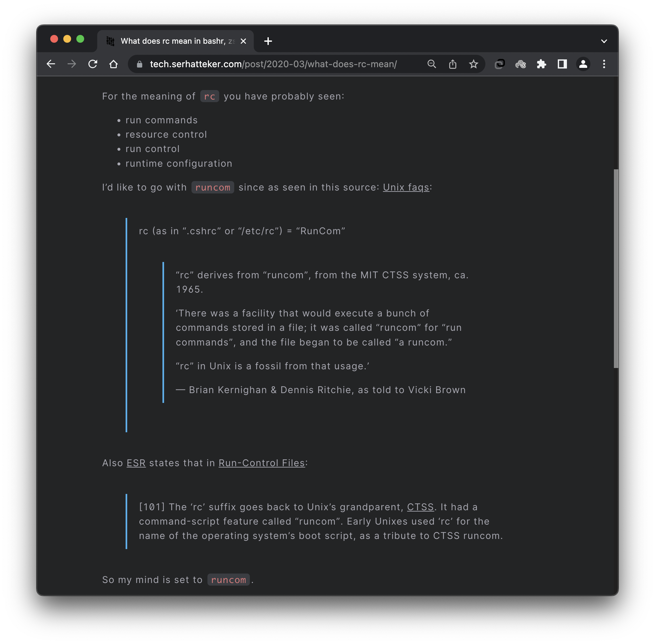Viewport: 655px width, 644px height.
Task: Open a new tab with plus
Action: point(268,41)
